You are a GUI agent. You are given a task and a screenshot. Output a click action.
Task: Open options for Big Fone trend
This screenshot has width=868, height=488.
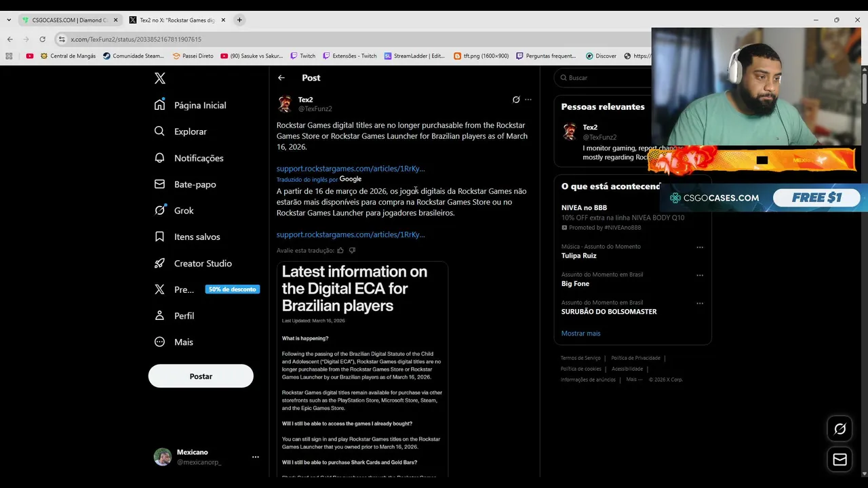tap(700, 275)
